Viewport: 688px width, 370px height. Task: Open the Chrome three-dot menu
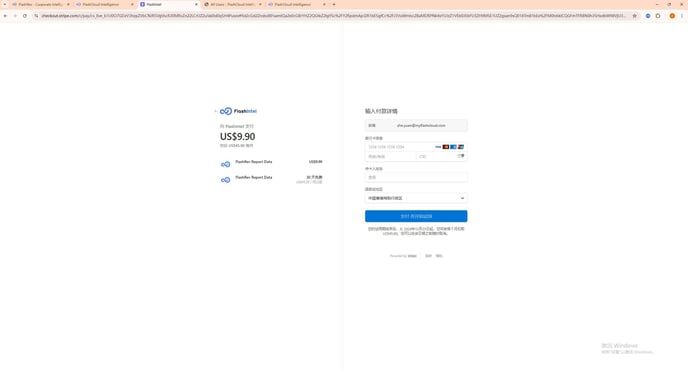coord(682,16)
